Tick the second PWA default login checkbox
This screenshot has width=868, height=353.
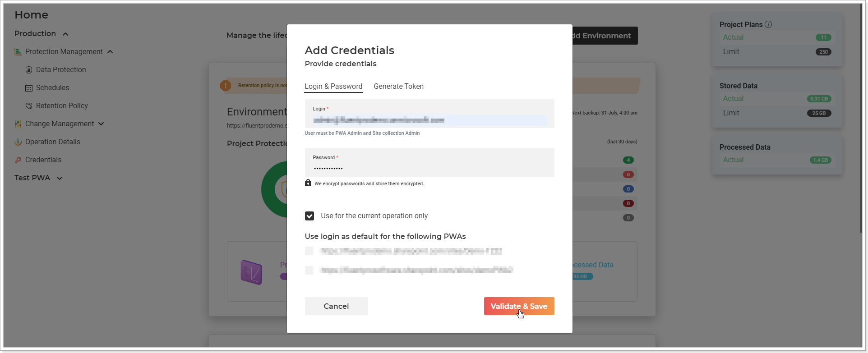[x=309, y=270]
